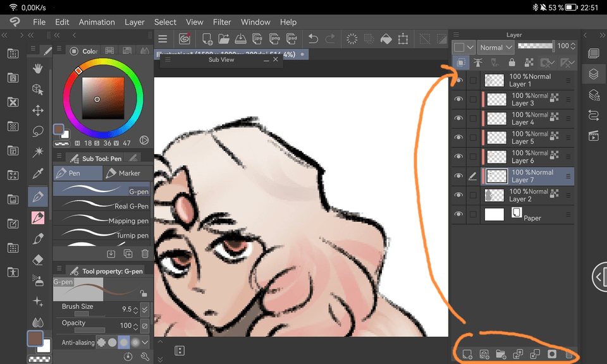Viewport: 607px width, 364px height.
Task: Transfer to lower layer icon
Action: tap(518, 354)
